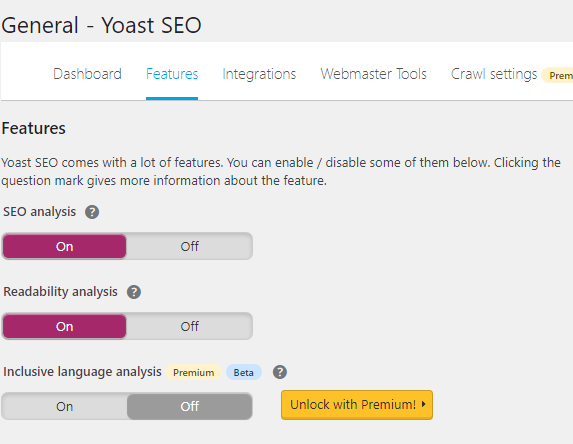Viewport: 573px width, 444px height.
Task: Open help for Readability analysis feature
Action: pos(134,292)
